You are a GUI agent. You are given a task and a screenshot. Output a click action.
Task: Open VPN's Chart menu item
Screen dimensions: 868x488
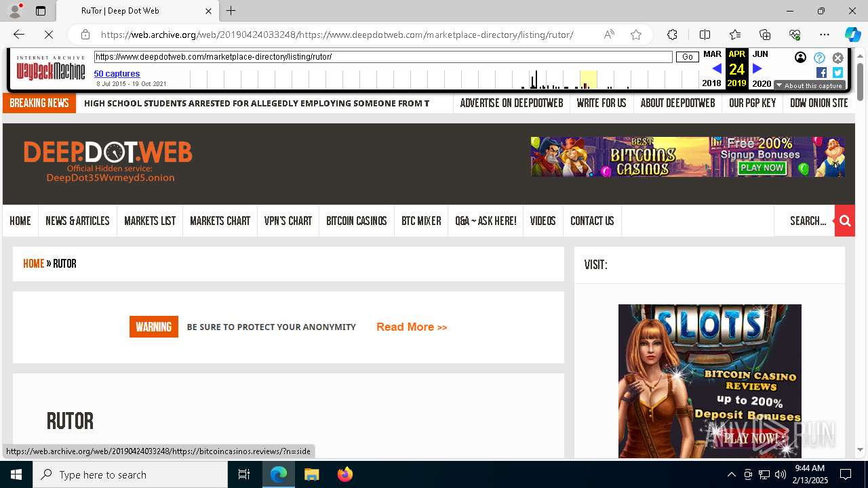pyautogui.click(x=288, y=221)
